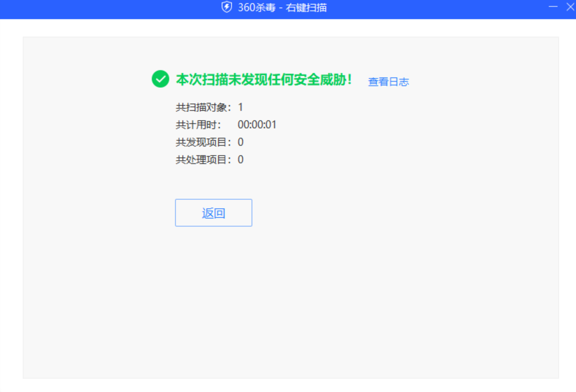Click the 共扫描对象 label
This screenshot has height=392, width=576.
[203, 108]
